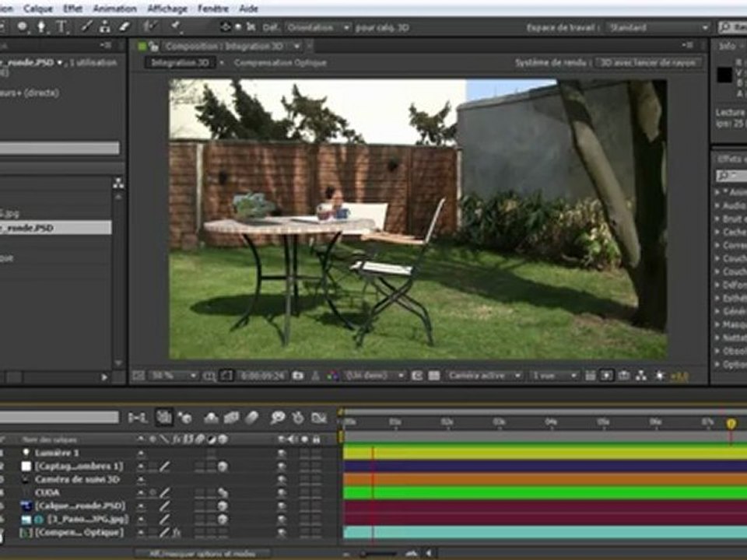Open the Effet menu

tap(72, 9)
